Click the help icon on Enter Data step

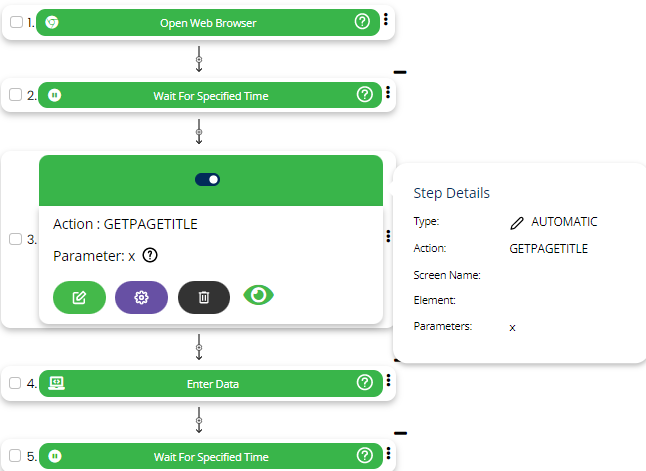pos(365,383)
